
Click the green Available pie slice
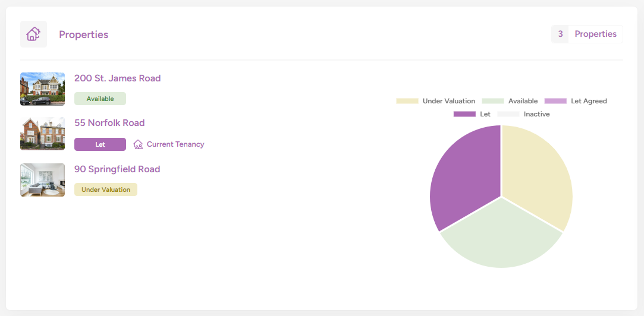coord(501,238)
